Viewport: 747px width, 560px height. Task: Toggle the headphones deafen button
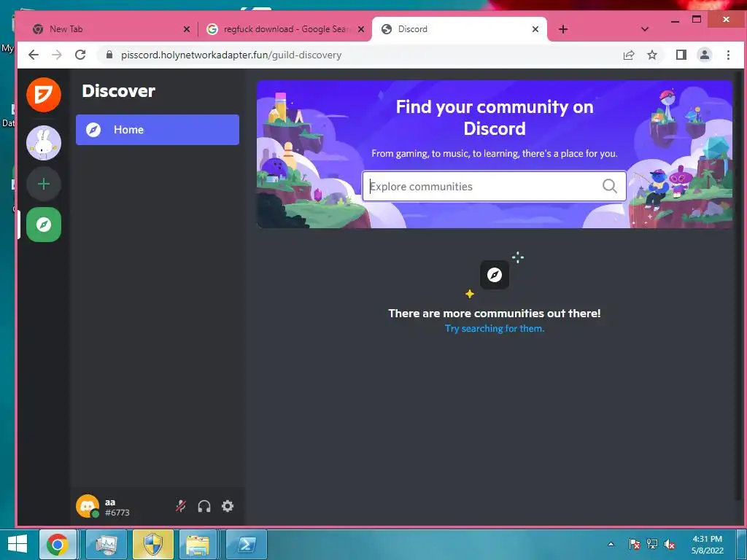(x=204, y=506)
